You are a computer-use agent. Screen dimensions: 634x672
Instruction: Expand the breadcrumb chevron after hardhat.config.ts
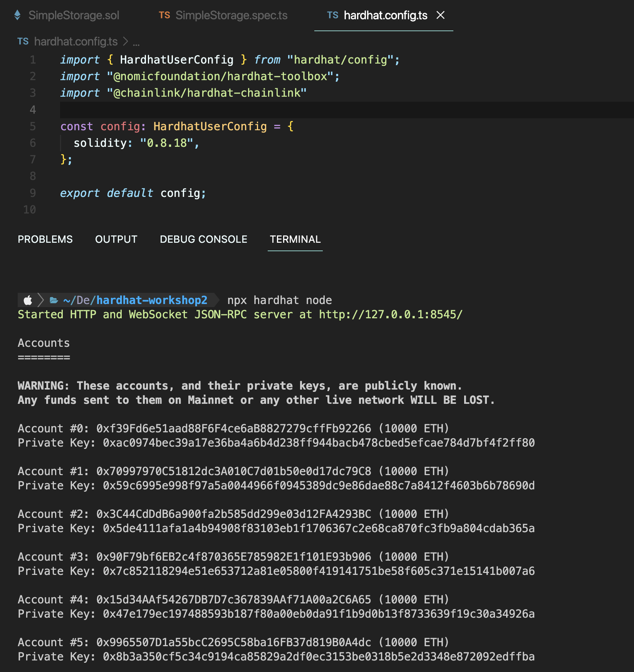(125, 41)
